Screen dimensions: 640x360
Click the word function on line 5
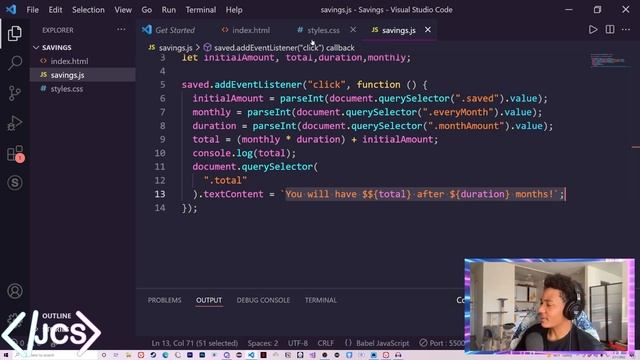pos(378,84)
